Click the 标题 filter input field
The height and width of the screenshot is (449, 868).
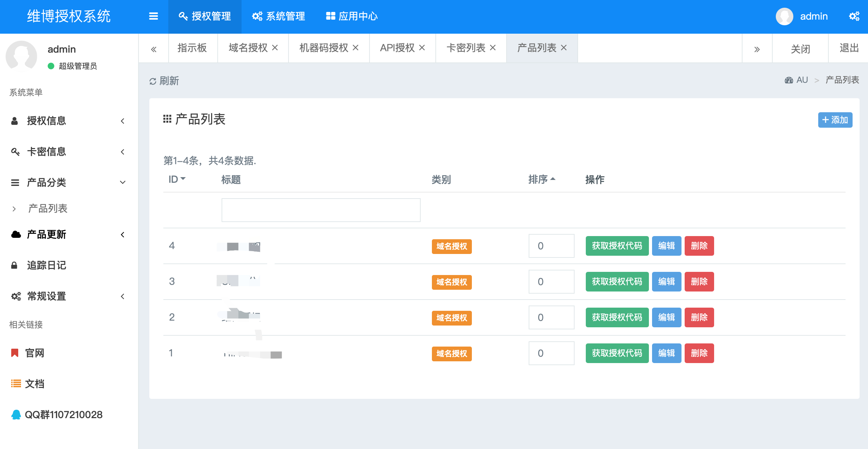(321, 210)
